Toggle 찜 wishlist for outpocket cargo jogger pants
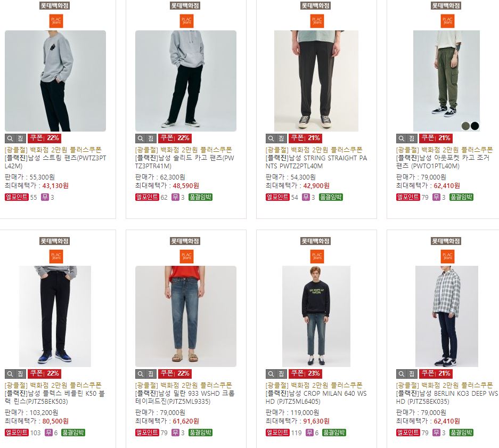 pos(412,138)
